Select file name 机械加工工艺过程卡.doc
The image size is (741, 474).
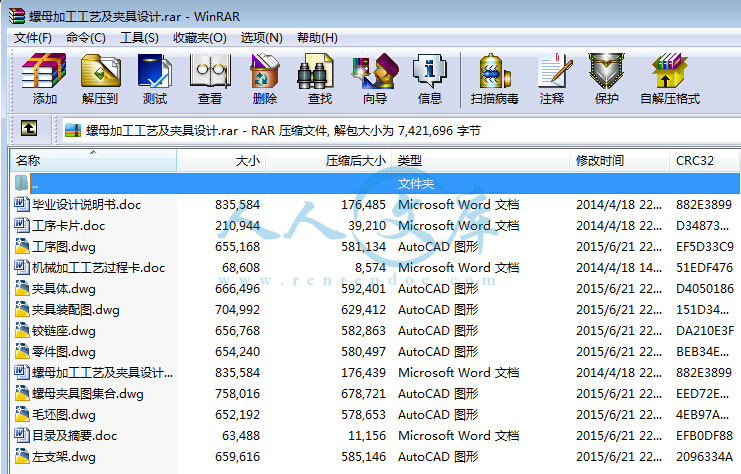[x=99, y=267]
